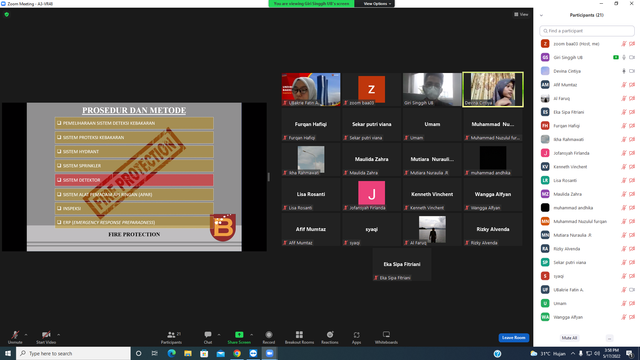Expand chat options arrow next to Chat
This screenshot has height=360, width=640.
pyautogui.click(x=219, y=335)
